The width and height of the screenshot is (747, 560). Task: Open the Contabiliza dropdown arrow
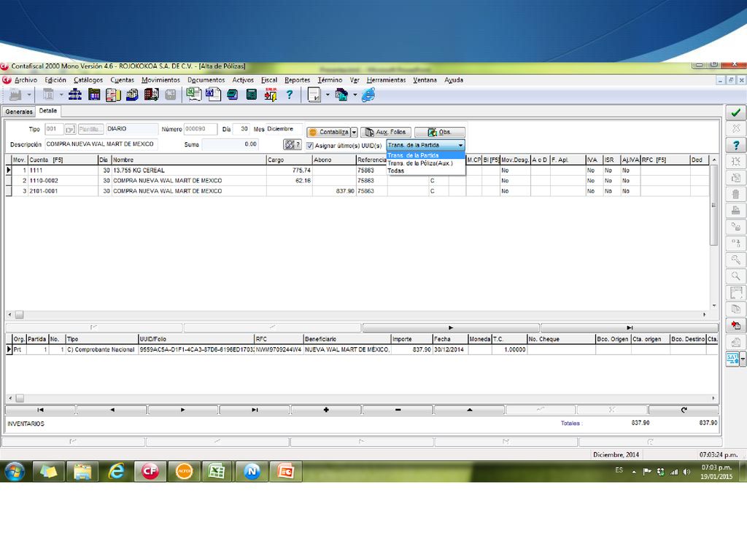click(x=354, y=132)
